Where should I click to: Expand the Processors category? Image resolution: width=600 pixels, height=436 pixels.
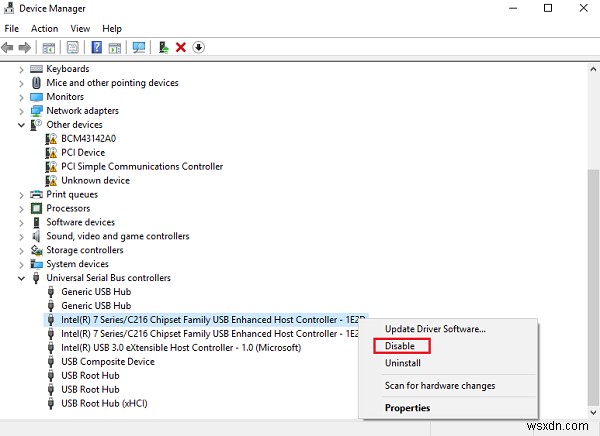[21, 209]
